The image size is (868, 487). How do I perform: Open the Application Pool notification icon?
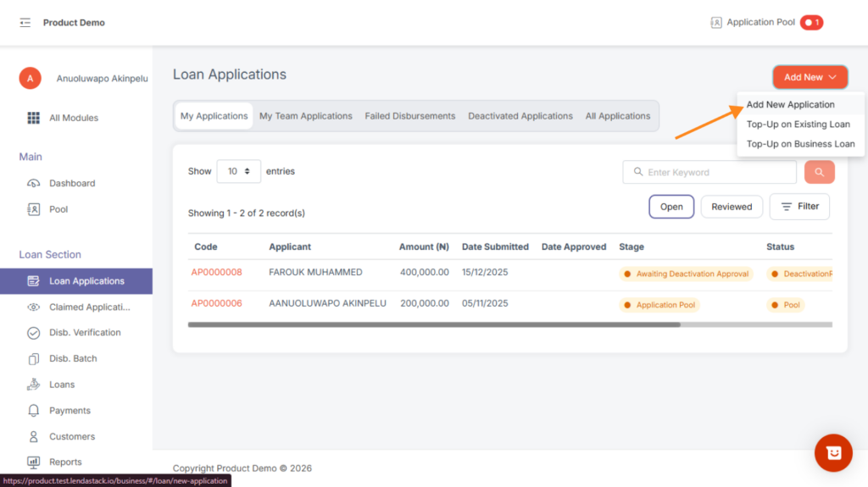point(716,23)
